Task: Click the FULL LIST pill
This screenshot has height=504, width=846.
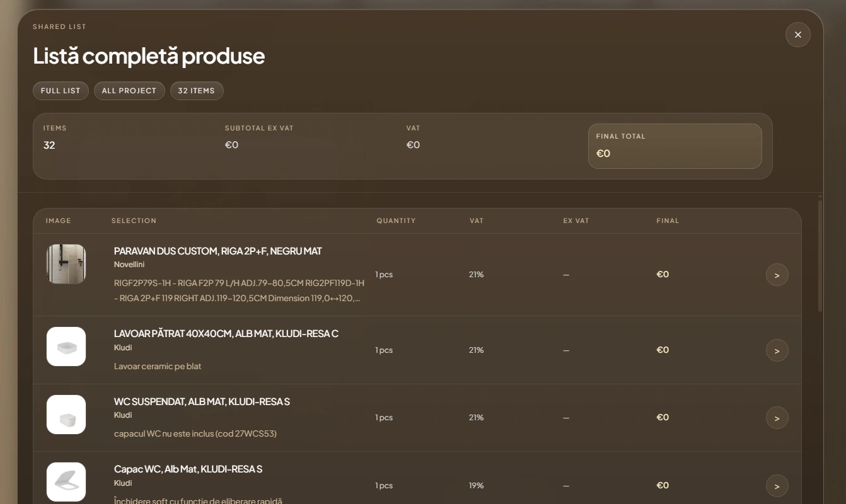Action: pos(61,91)
